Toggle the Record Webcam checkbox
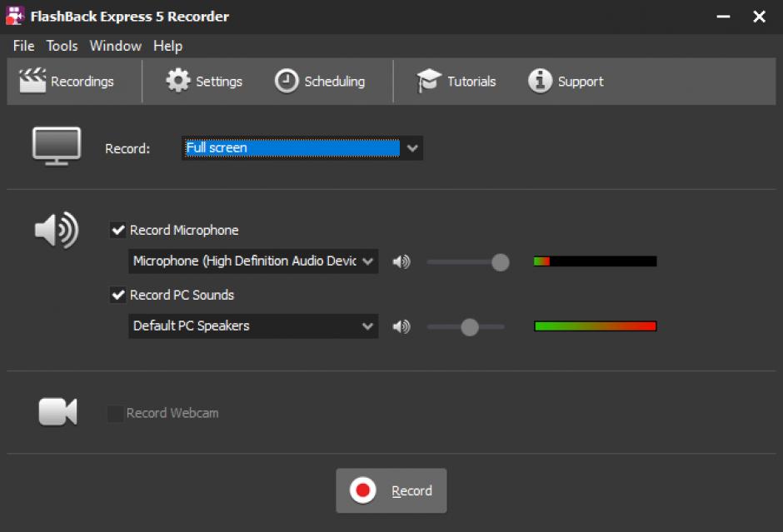The image size is (783, 532). coord(115,413)
